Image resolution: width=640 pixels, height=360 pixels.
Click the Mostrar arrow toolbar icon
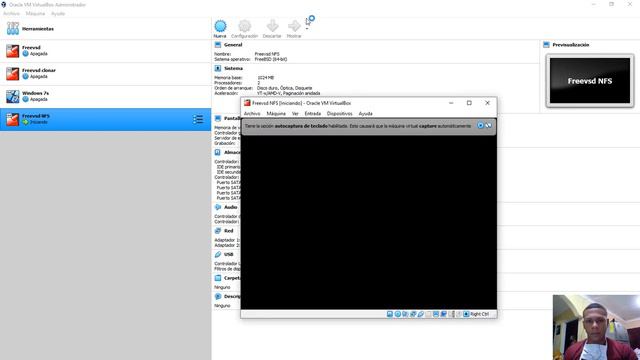click(294, 27)
